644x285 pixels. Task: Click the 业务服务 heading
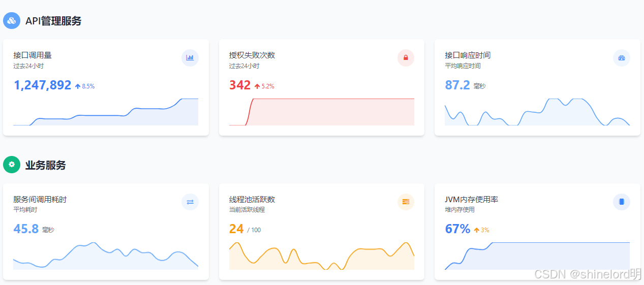[45, 165]
